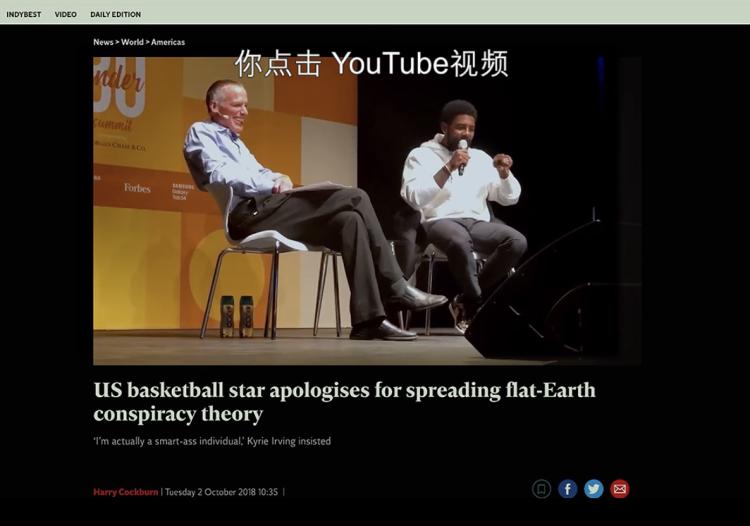Go to Daily Edition
750x526 pixels.
tap(116, 14)
